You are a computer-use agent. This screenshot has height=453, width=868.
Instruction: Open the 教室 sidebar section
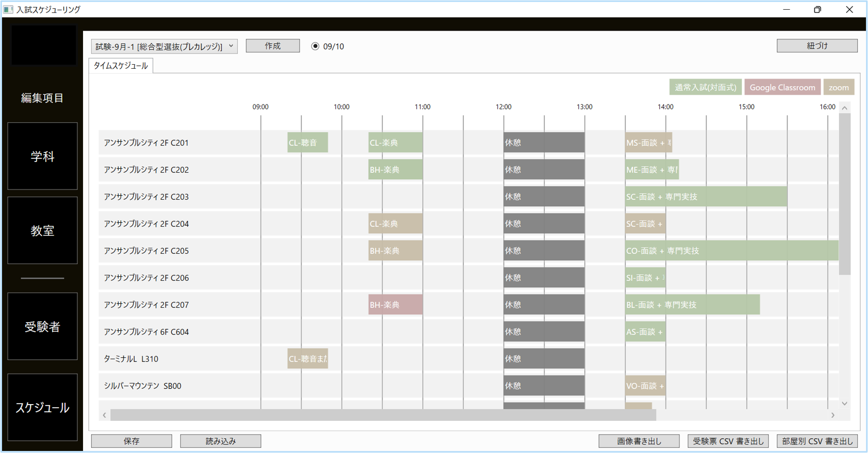pyautogui.click(x=42, y=230)
